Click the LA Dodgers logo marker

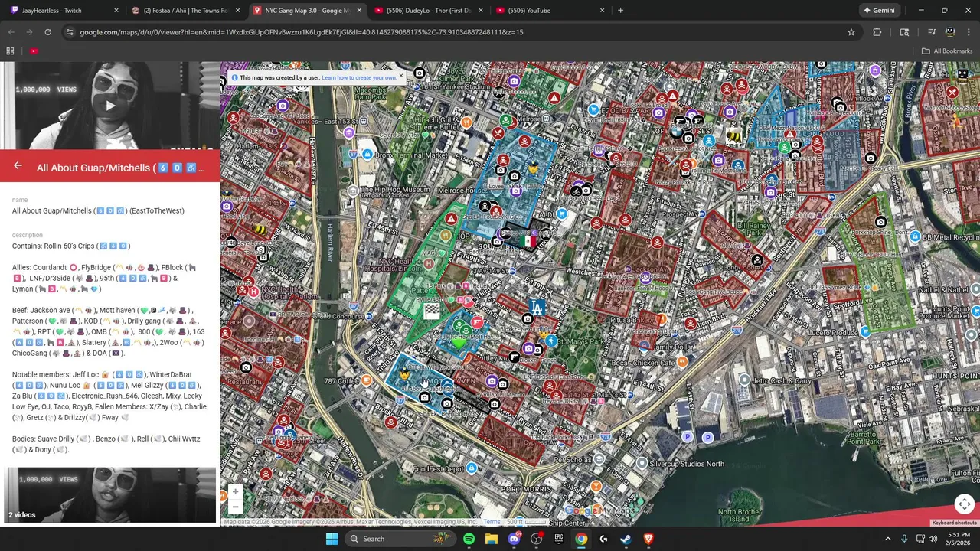(537, 307)
